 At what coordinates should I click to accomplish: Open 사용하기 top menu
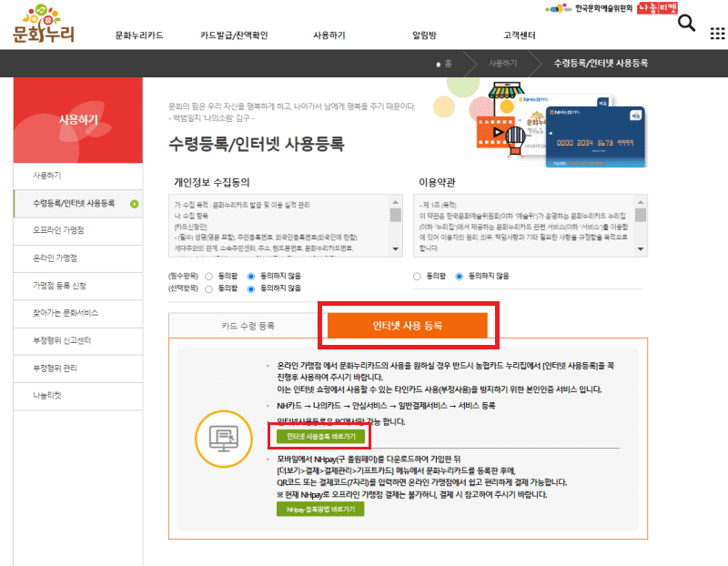click(329, 35)
